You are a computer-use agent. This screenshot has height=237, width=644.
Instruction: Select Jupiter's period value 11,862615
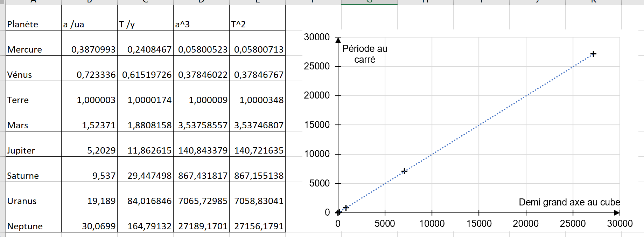(149, 150)
